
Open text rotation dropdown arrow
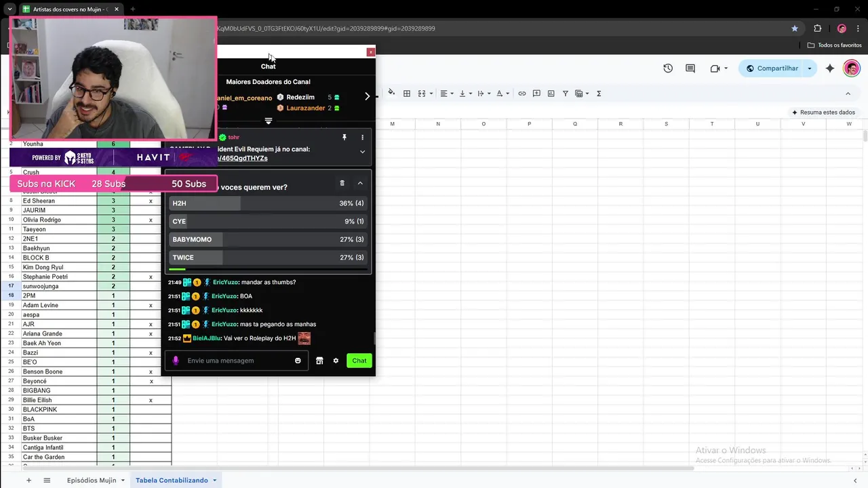pos(507,94)
